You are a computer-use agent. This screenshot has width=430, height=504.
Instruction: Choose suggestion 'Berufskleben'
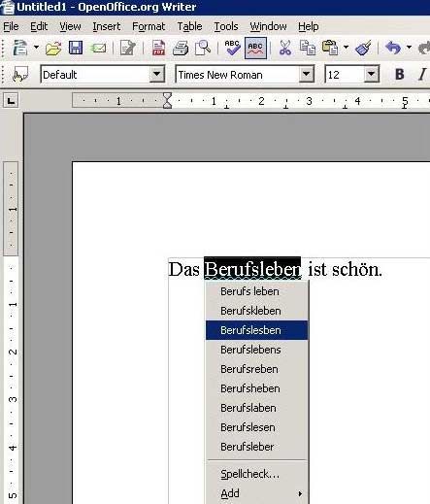(257, 311)
